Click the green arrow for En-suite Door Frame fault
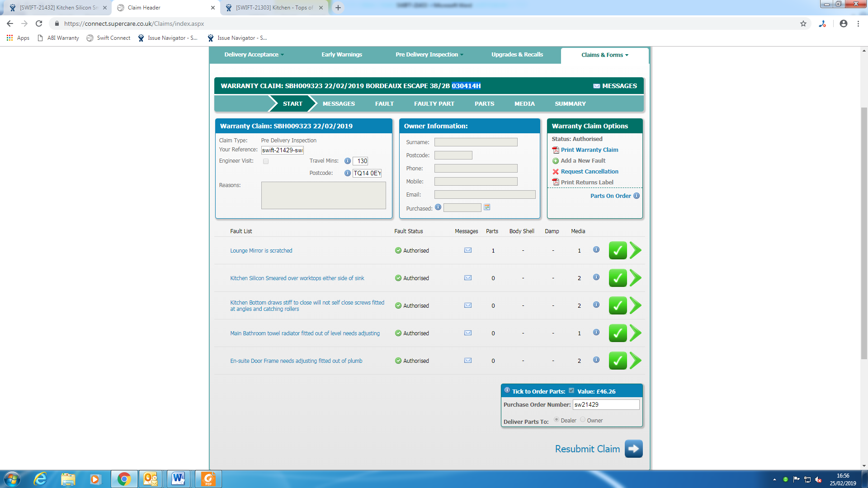Viewport: 868px width, 488px height. coord(636,361)
